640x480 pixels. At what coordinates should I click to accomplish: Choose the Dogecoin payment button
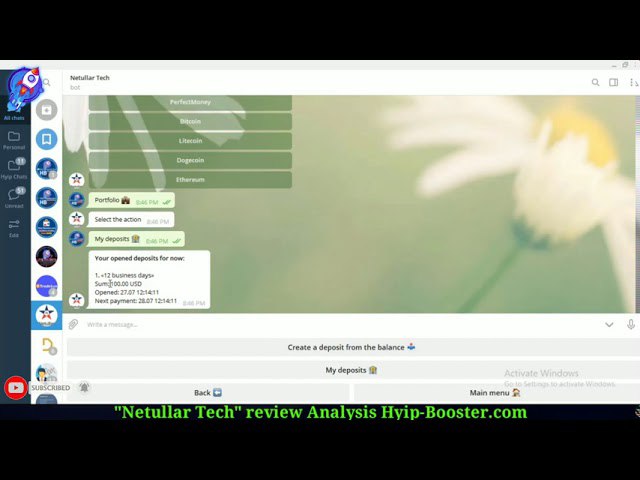tap(190, 160)
